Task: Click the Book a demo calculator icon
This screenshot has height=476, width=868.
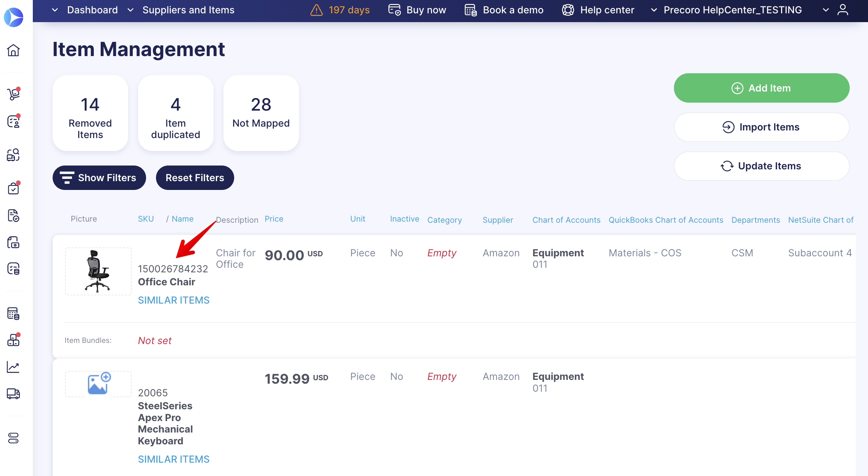Action: coord(471,10)
